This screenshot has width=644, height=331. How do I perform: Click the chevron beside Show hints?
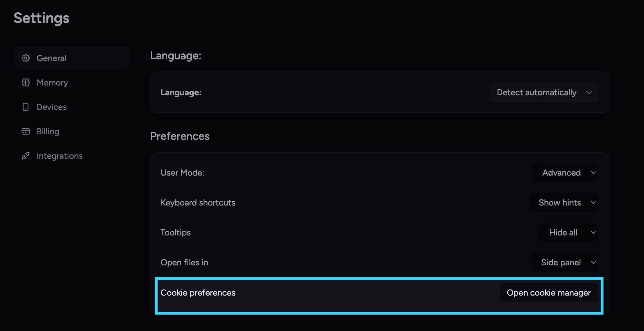click(594, 202)
